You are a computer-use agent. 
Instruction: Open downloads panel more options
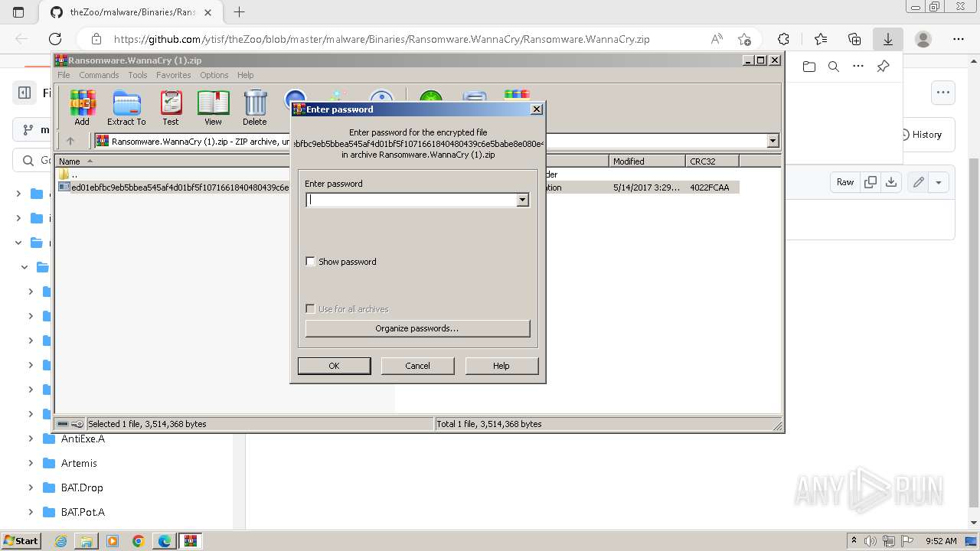tap(858, 67)
